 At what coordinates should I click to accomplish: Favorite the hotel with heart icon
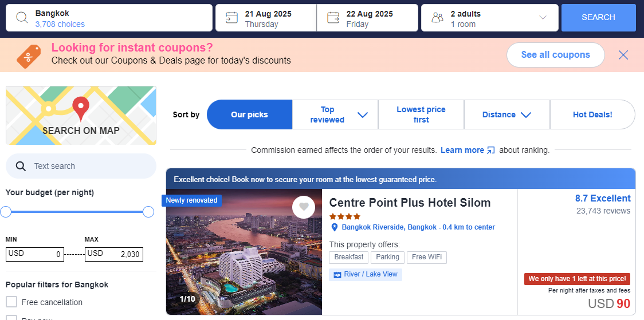[304, 207]
